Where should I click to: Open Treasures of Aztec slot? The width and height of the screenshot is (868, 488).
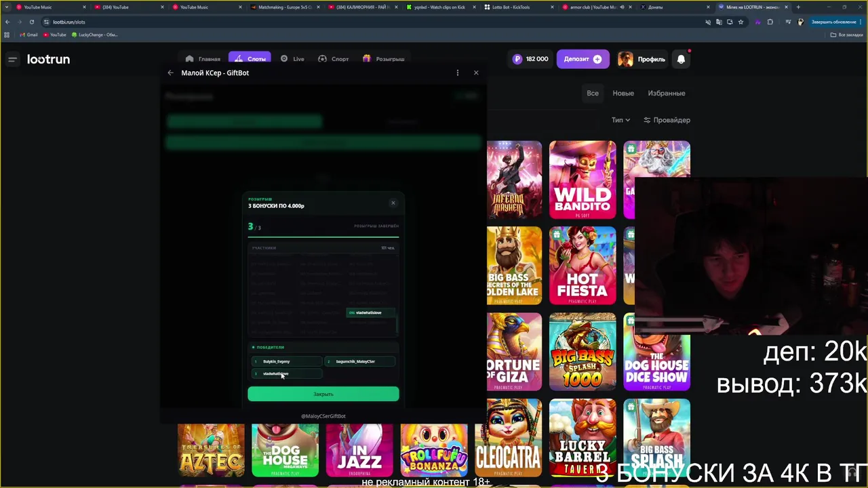[x=211, y=450]
